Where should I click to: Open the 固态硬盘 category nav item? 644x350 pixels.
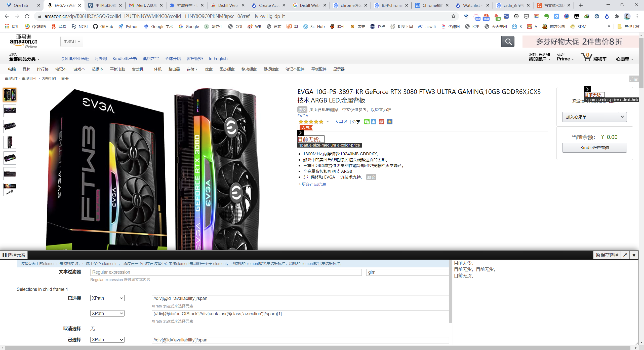pyautogui.click(x=227, y=69)
